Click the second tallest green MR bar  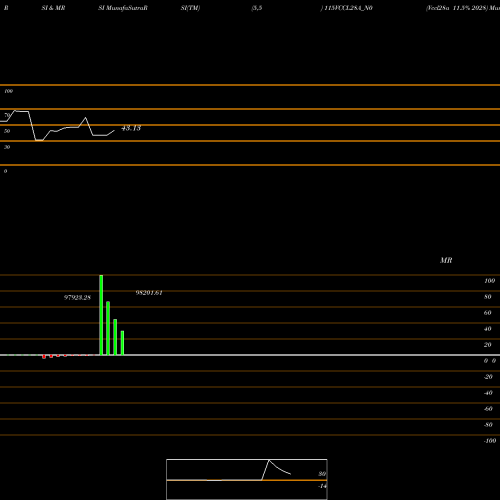point(108,328)
